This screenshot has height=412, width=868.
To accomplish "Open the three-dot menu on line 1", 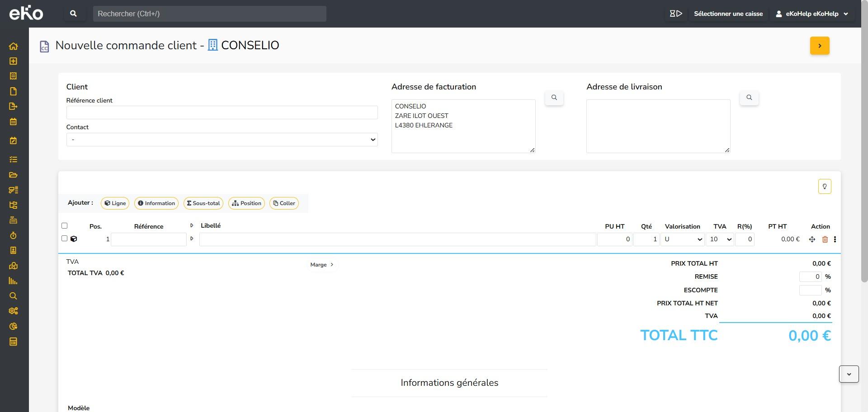I will [835, 239].
